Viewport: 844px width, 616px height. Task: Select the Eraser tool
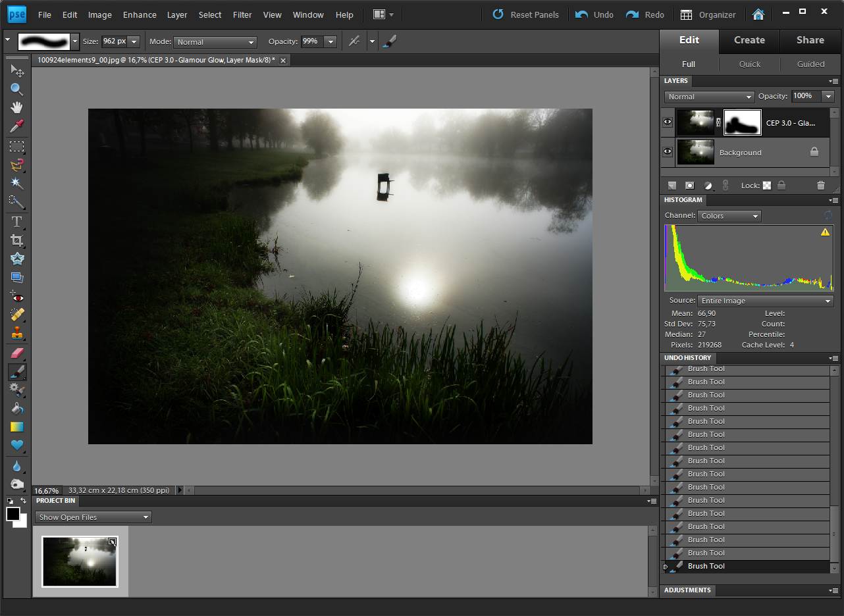16,353
